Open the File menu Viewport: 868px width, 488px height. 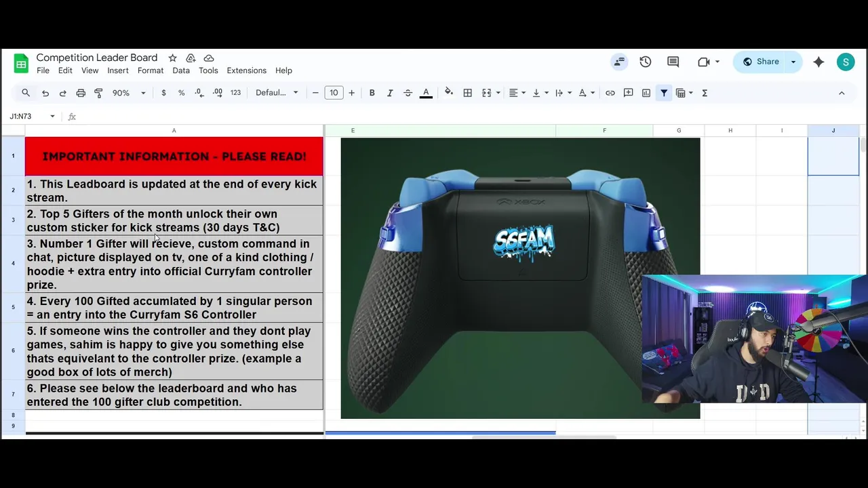click(x=43, y=70)
